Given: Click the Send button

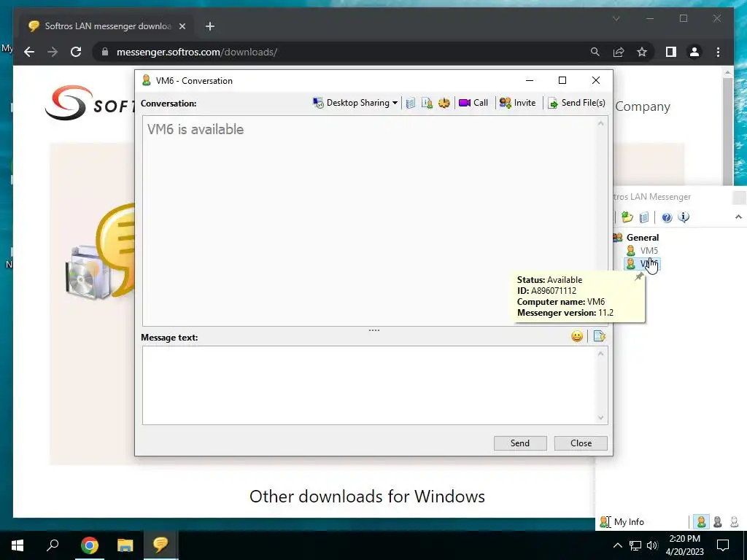Looking at the screenshot, I should point(520,443).
